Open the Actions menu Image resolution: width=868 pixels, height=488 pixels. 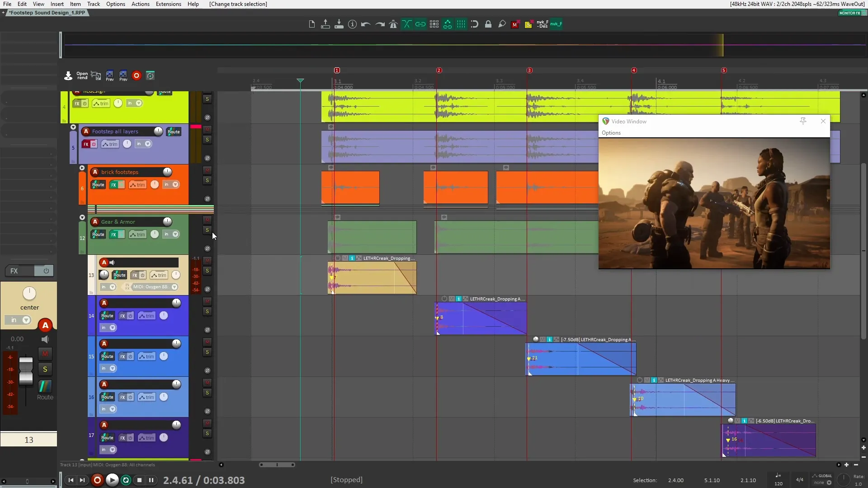click(x=141, y=4)
